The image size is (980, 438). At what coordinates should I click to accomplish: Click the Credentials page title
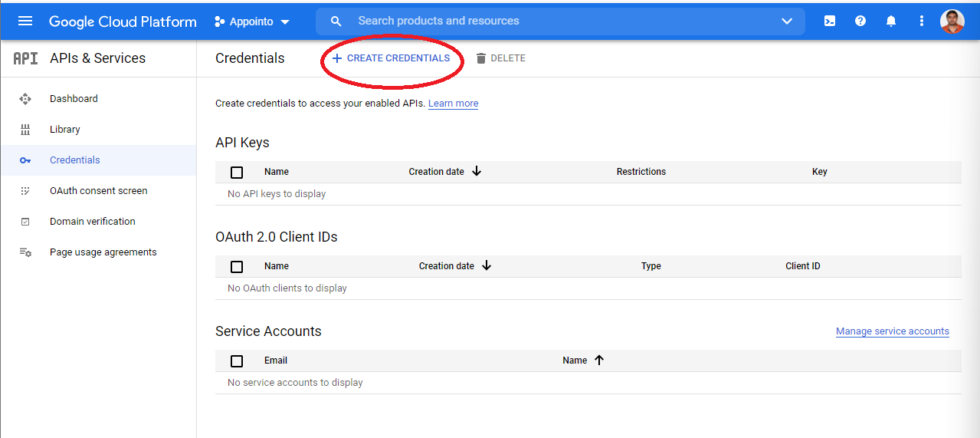[250, 58]
